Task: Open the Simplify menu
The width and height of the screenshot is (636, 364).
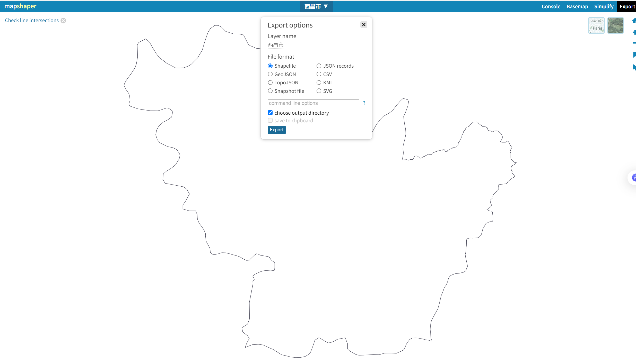Action: click(604, 6)
